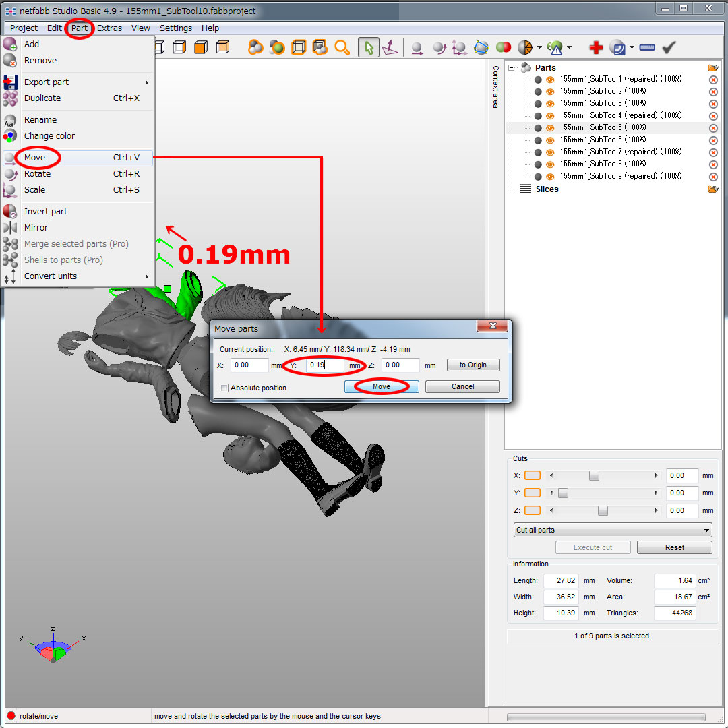The height and width of the screenshot is (728, 728).
Task: Open the Project menu
Action: tap(24, 28)
